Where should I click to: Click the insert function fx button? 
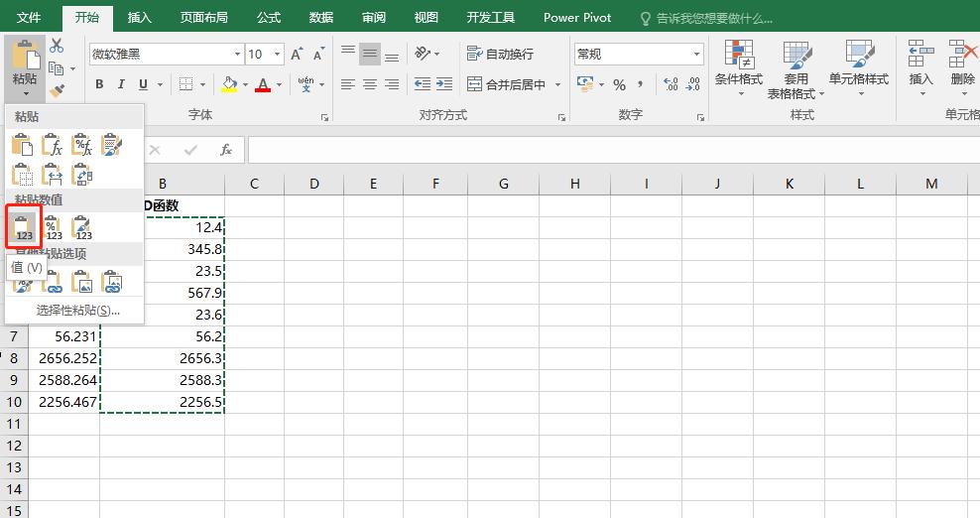(226, 150)
